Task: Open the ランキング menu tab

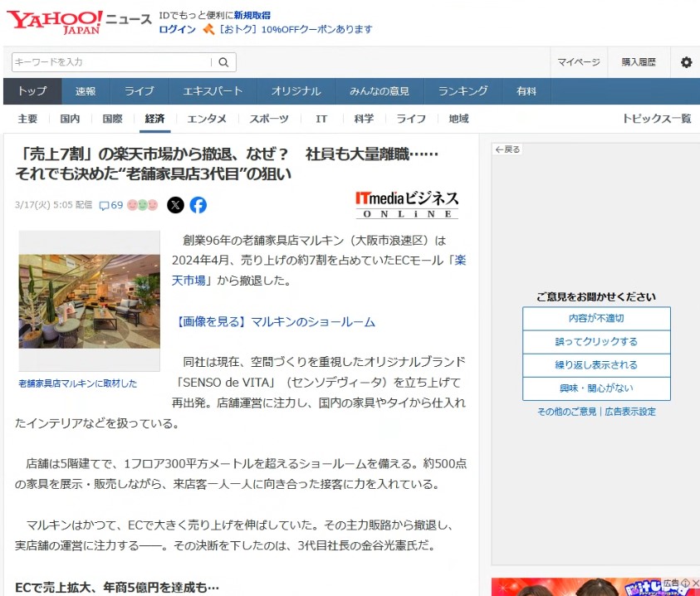Action: pyautogui.click(x=463, y=91)
